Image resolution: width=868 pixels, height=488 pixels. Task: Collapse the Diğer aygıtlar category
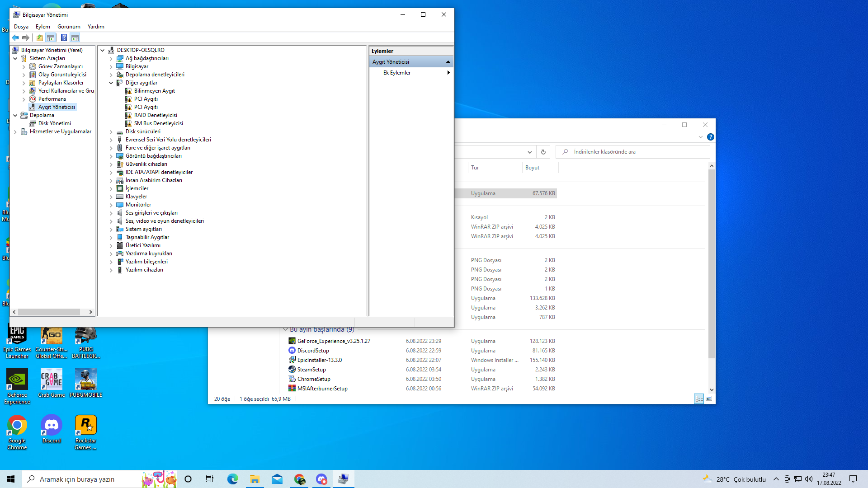tap(111, 83)
